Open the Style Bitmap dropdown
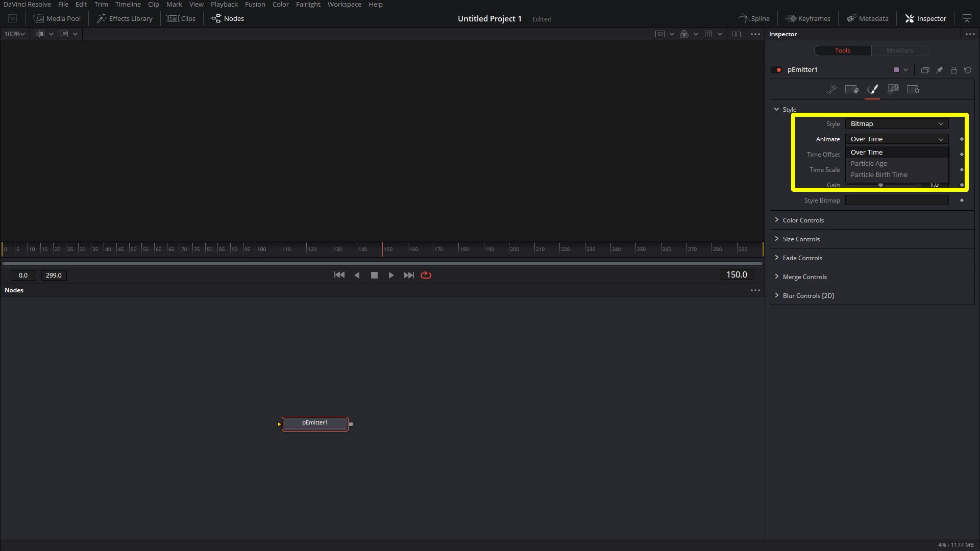The width and height of the screenshot is (980, 551). (x=897, y=124)
